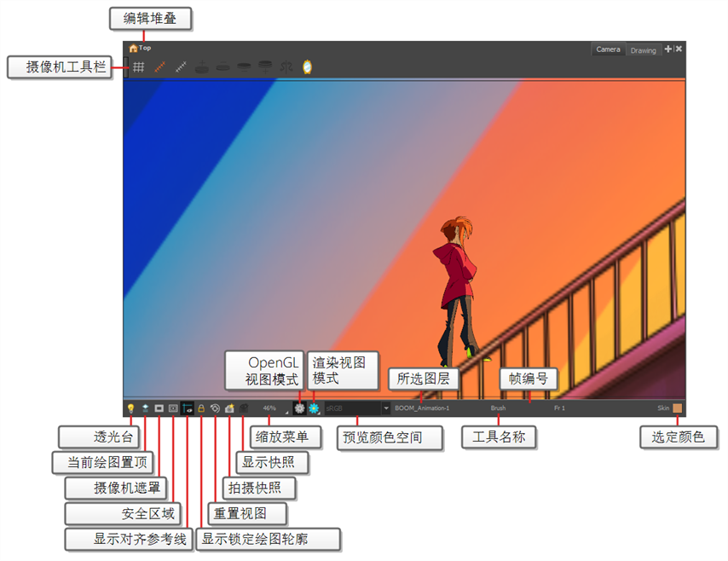
Task: Toggle the Light Table bulb icon
Action: [x=130, y=408]
